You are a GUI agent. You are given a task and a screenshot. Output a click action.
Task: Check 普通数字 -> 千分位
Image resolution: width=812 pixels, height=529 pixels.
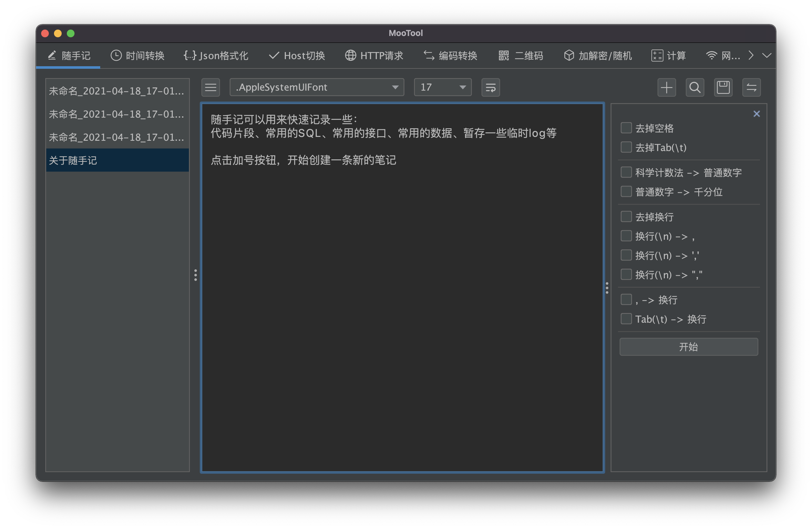pos(626,192)
